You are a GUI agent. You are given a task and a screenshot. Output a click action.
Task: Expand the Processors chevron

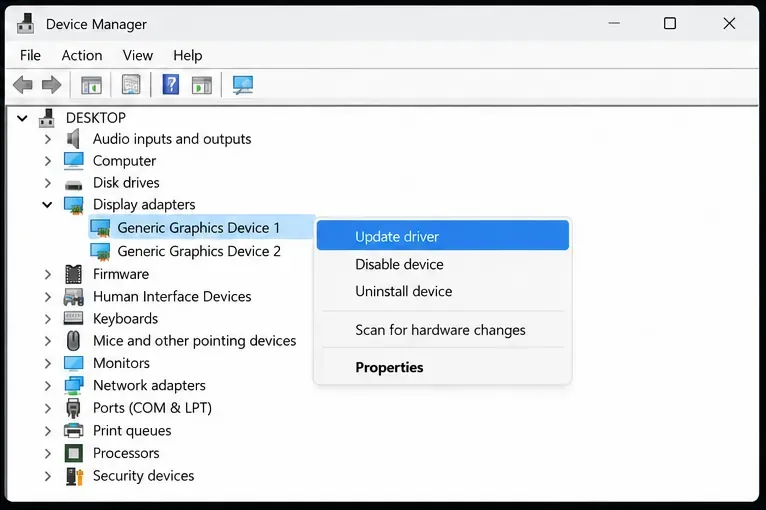point(47,453)
